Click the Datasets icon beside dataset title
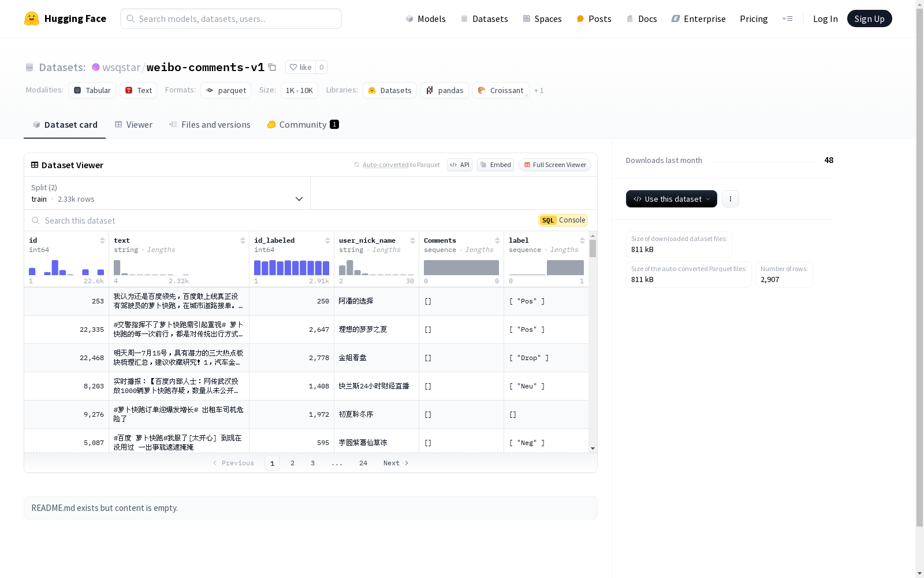 pos(29,67)
